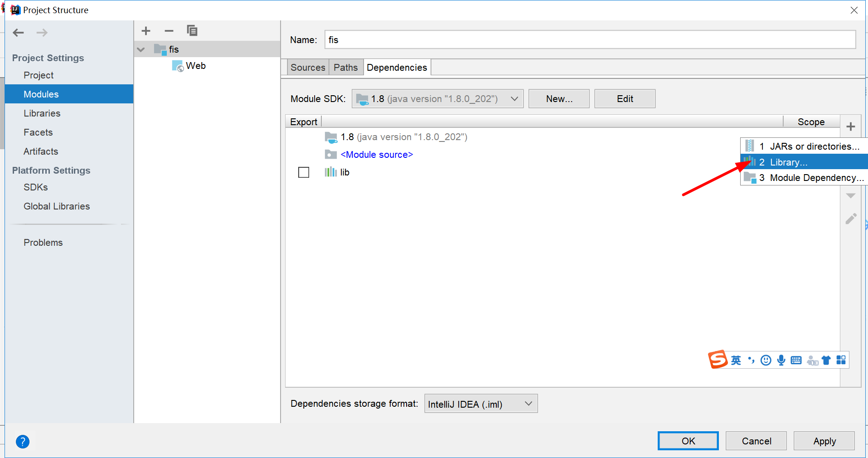Open Sogou toolbox grid icon
The height and width of the screenshot is (458, 868).
tap(841, 360)
